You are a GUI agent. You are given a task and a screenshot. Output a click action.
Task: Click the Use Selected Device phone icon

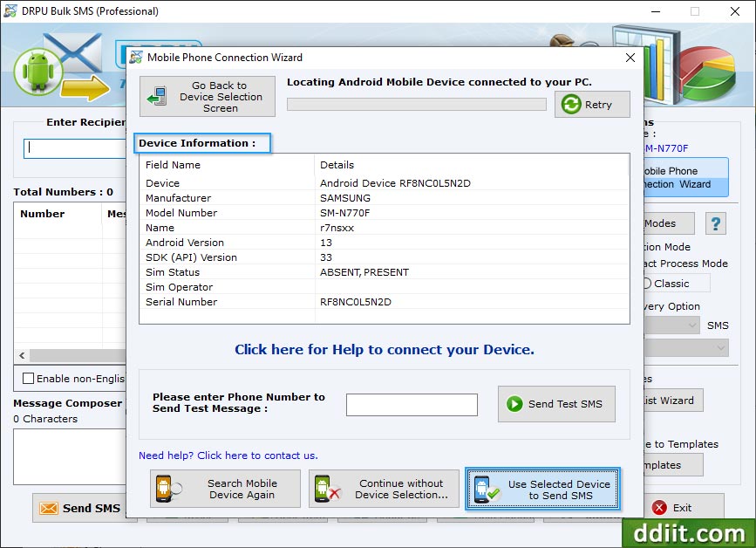(481, 489)
